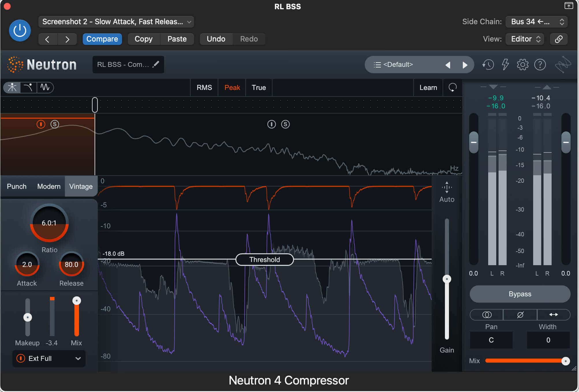Switch level detection to Peak

pyautogui.click(x=232, y=88)
